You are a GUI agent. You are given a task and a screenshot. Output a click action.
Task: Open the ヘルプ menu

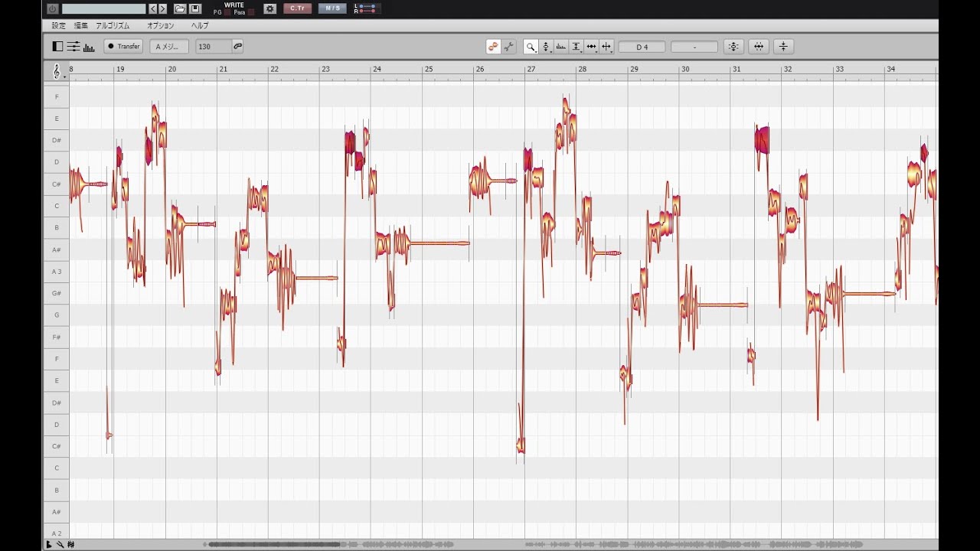(x=200, y=25)
